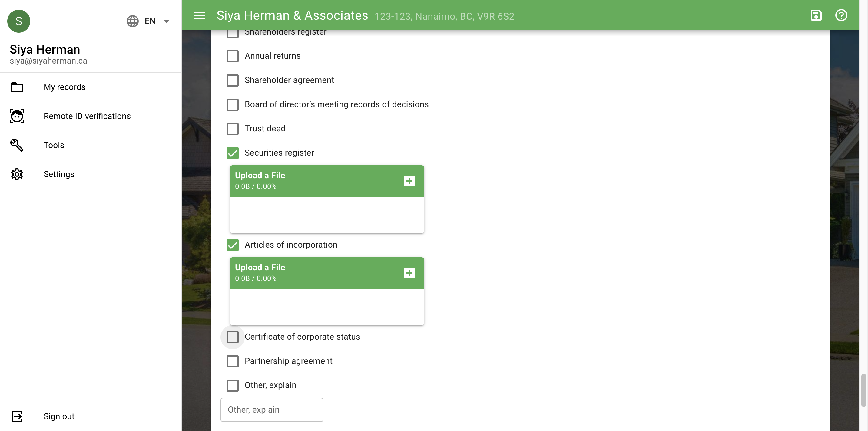Click the Remote ID verifications face icon
This screenshot has width=868, height=431.
pos(17,116)
